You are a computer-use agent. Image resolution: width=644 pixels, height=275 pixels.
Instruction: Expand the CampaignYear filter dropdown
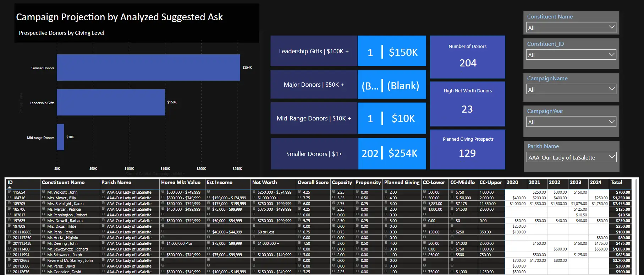point(611,122)
